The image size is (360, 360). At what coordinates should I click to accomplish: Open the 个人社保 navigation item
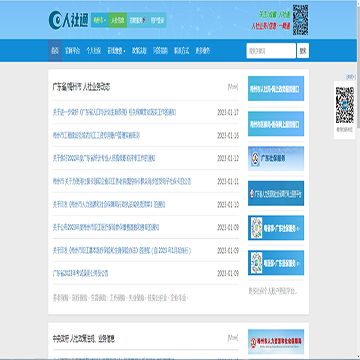pyautogui.click(x=94, y=51)
